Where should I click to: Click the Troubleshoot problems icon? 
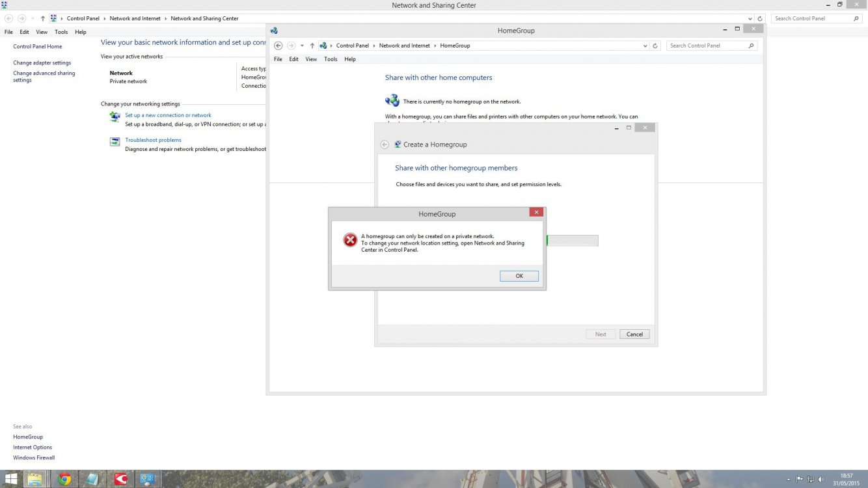pyautogui.click(x=115, y=141)
